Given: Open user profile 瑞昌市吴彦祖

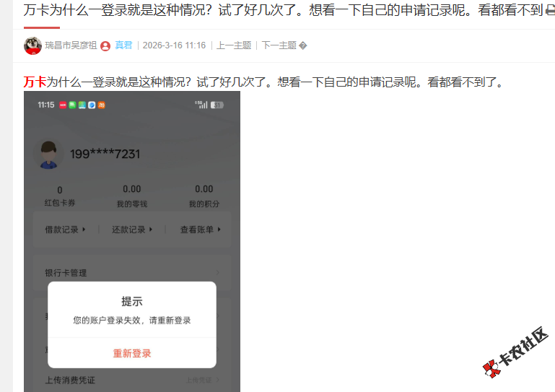Looking at the screenshot, I should tap(71, 45).
